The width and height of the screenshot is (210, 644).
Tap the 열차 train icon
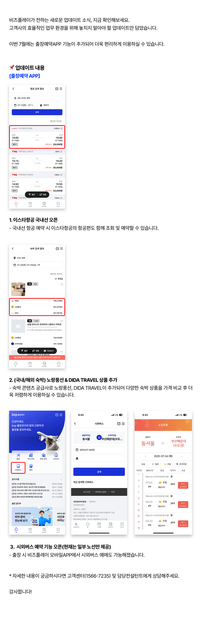pos(31,467)
